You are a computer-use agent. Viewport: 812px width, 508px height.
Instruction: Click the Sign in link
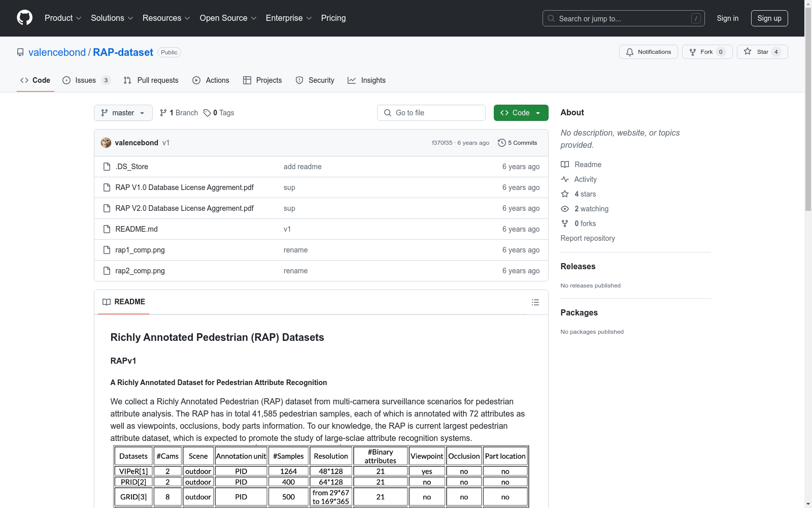(728, 18)
